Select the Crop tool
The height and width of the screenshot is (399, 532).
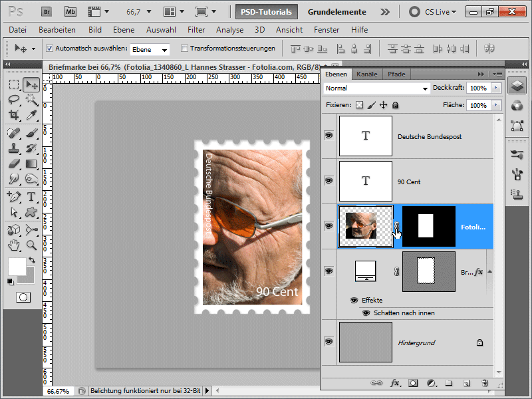click(x=13, y=115)
